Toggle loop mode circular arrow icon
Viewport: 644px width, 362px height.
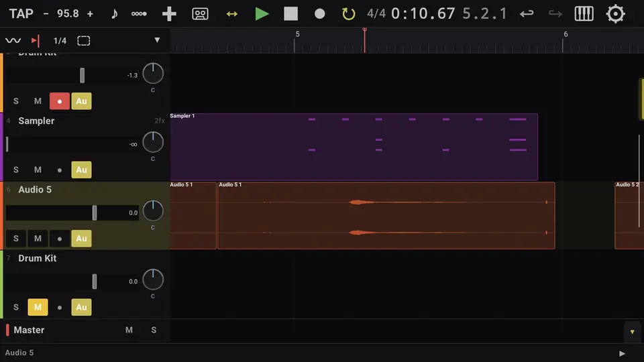click(348, 13)
